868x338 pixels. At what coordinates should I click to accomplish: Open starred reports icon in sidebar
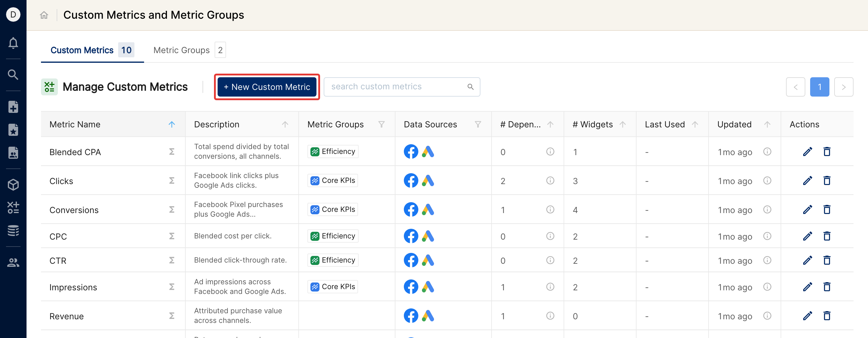pos(13,130)
